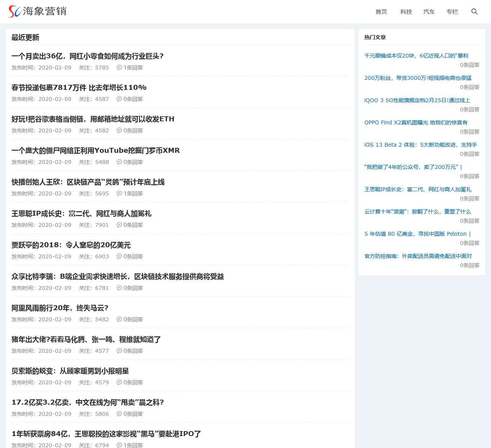Open hot article 5 年估值 80 亿美金 Peloton
The width and height of the screenshot is (491, 448).
417,234
